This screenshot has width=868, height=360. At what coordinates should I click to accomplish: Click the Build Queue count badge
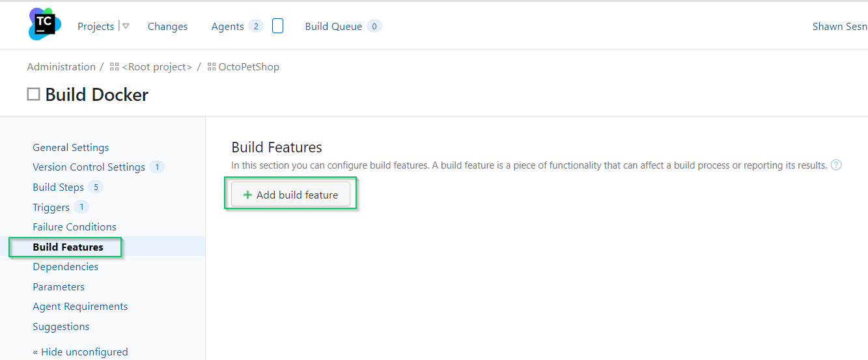tap(374, 27)
